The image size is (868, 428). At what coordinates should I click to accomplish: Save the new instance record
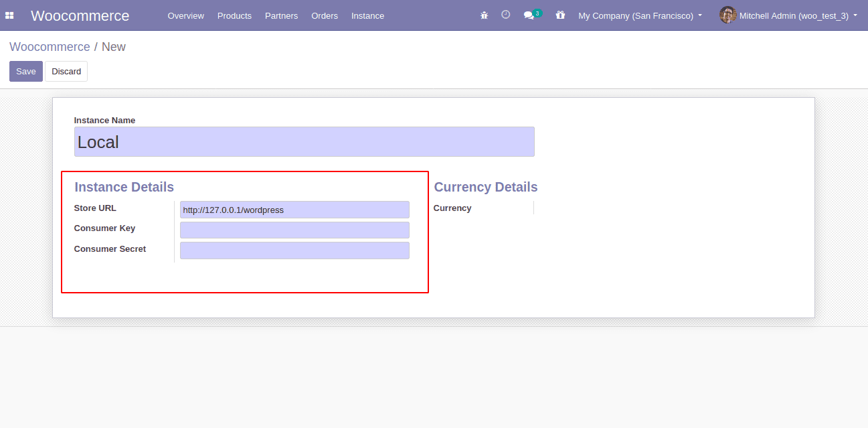tap(26, 72)
